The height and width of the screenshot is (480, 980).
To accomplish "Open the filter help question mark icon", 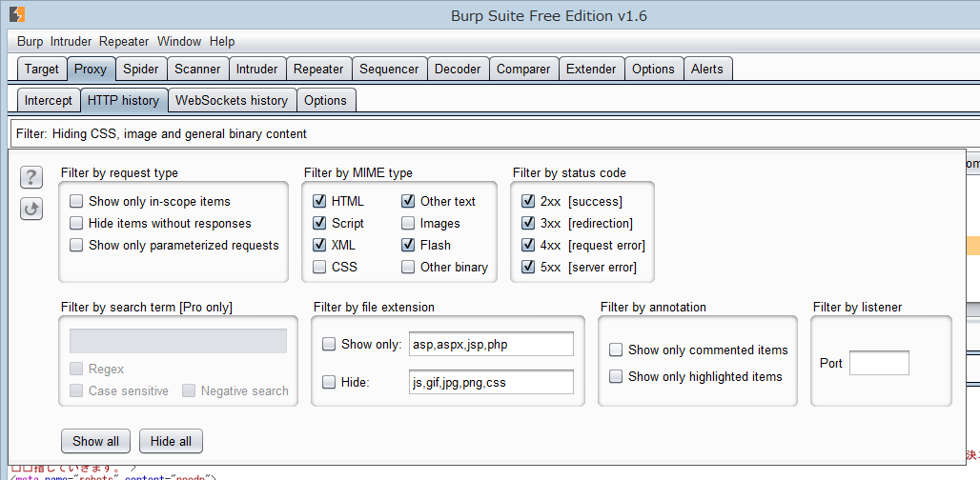I will 31,177.
